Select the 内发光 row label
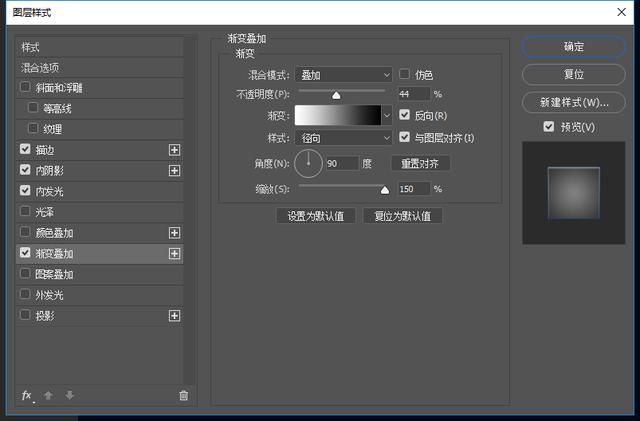 (x=49, y=192)
